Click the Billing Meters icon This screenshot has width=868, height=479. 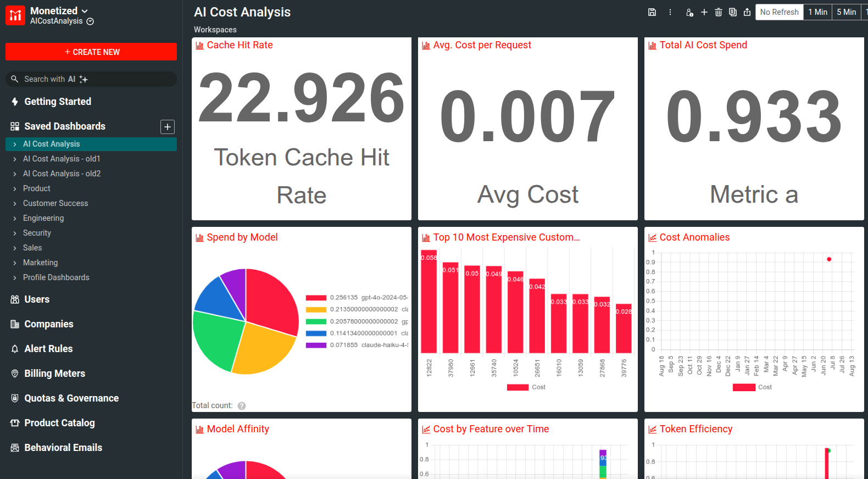click(x=15, y=374)
